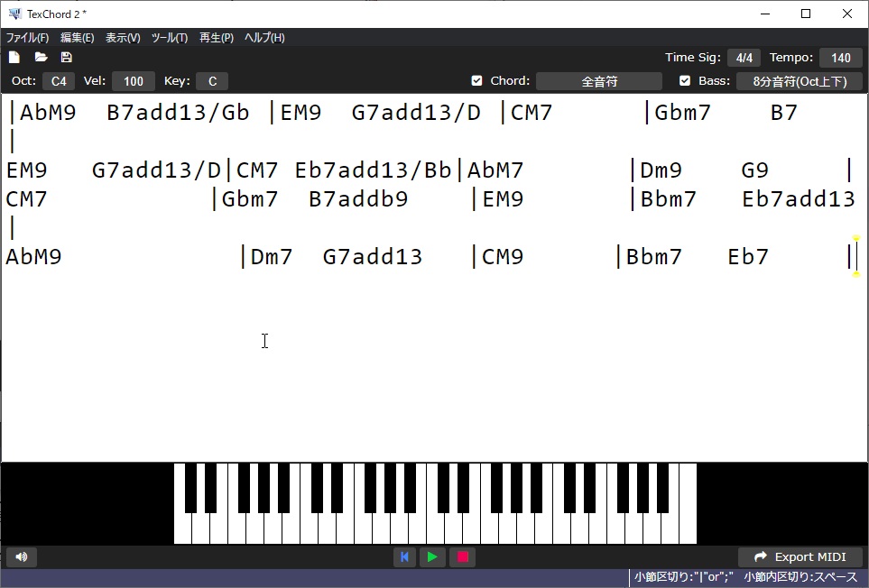The width and height of the screenshot is (869, 588).
Task: Click the rightmost white key on the piano keyboard
Action: coord(688,504)
